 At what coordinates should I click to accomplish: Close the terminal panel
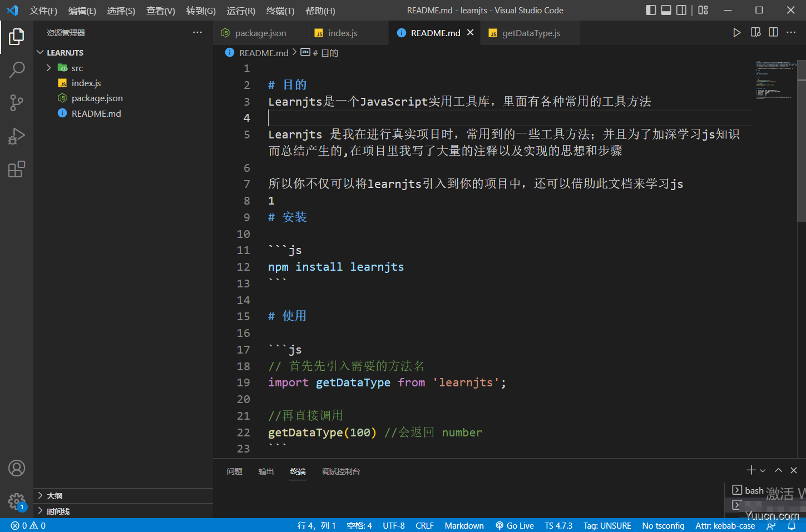coord(794,470)
